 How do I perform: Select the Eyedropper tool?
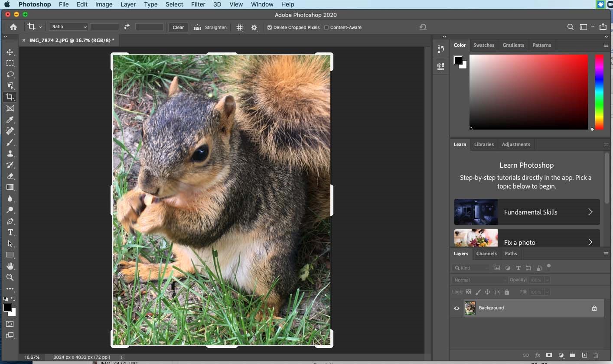coord(10,120)
